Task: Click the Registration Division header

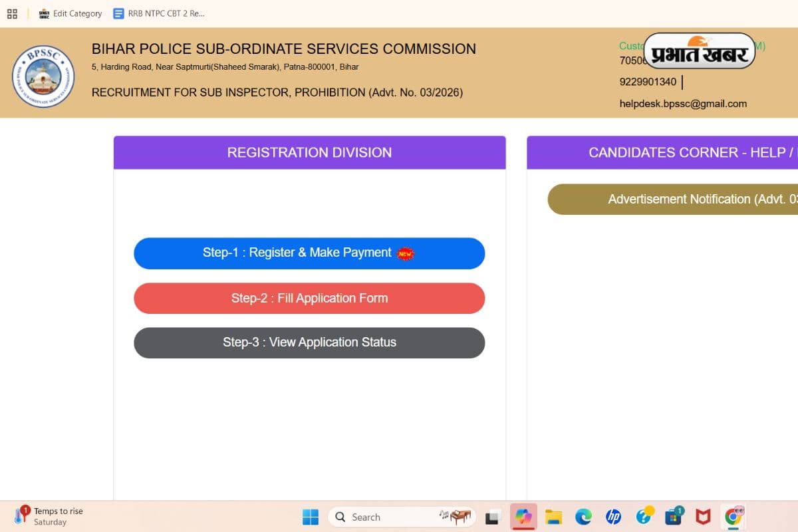Action: coord(309,153)
